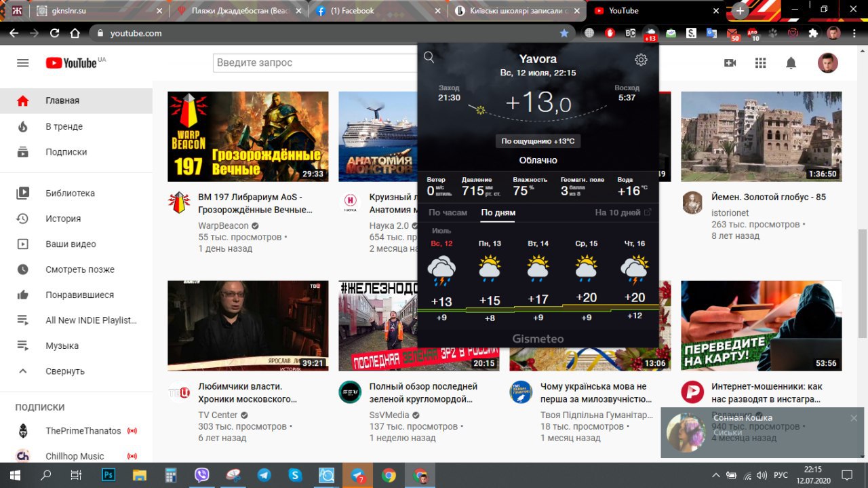868x488 pixels.
Task: Open История in the sidebar
Action: pos(76,219)
